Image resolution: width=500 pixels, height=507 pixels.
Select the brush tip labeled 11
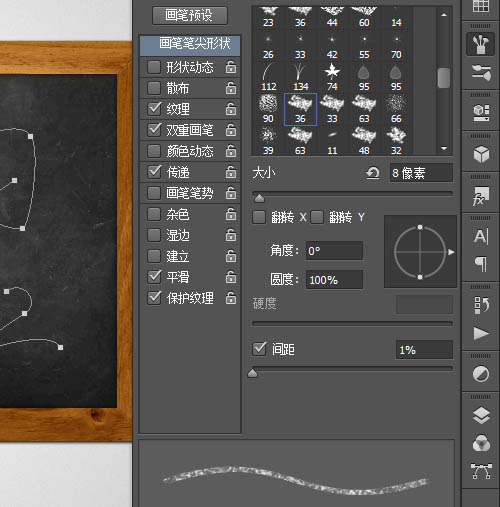tap(332, 141)
